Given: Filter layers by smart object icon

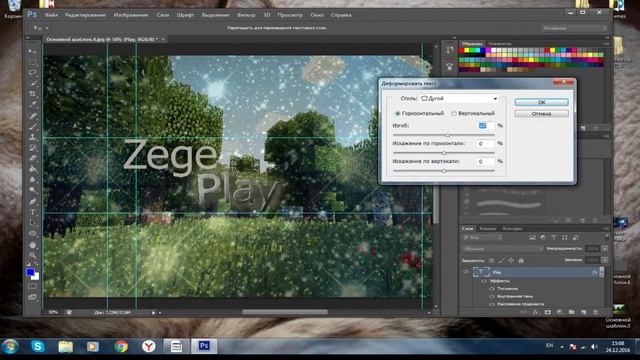Looking at the screenshot, I should [575, 237].
